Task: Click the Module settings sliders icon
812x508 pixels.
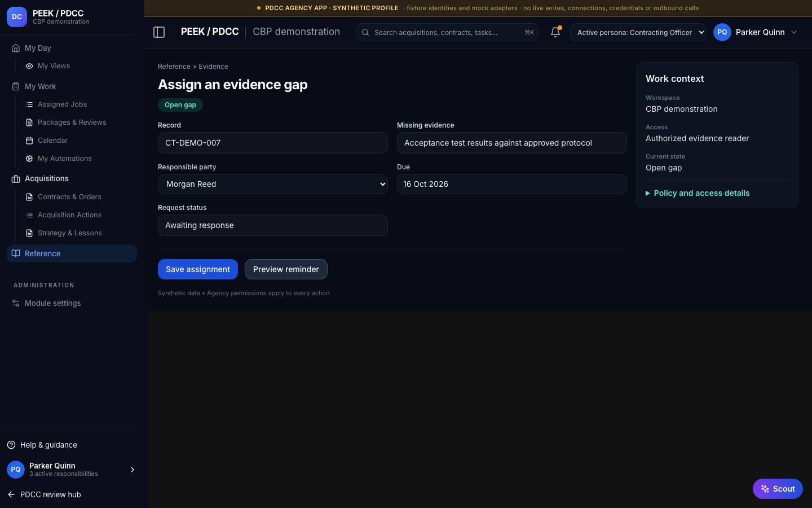Action: pos(16,303)
